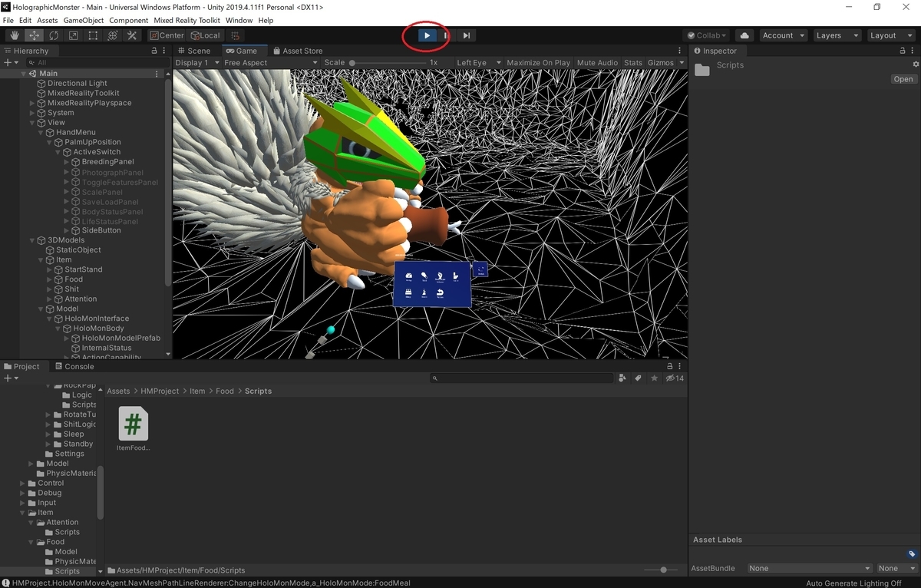Viewport: 921px width, 588px height.
Task: Open the AssetBundle None dropdown
Action: [810, 568]
